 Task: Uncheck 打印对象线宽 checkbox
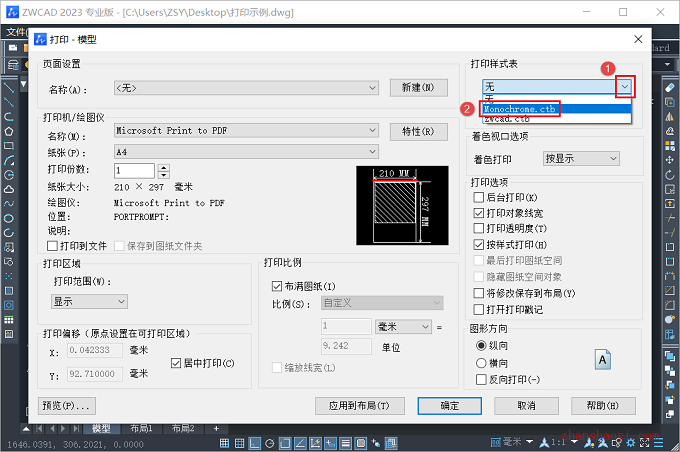479,213
